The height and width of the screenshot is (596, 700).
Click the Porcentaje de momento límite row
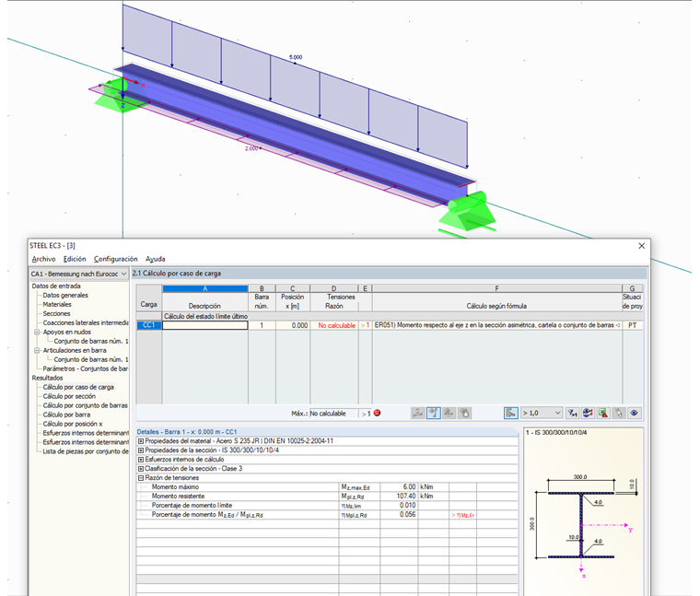pyautogui.click(x=327, y=506)
